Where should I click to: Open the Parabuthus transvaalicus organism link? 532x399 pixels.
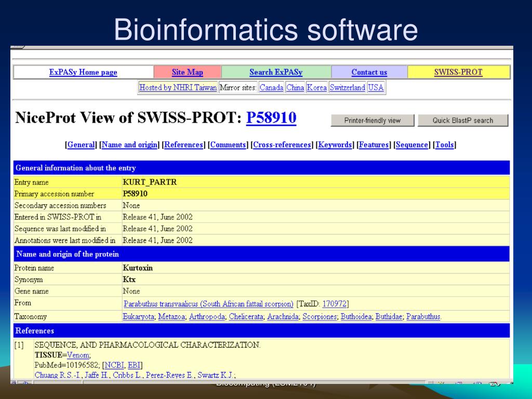point(209,304)
